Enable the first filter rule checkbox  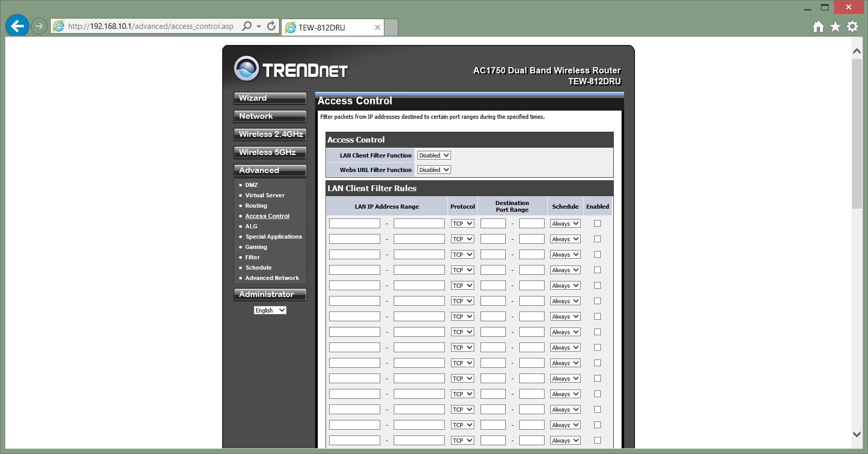(x=597, y=224)
